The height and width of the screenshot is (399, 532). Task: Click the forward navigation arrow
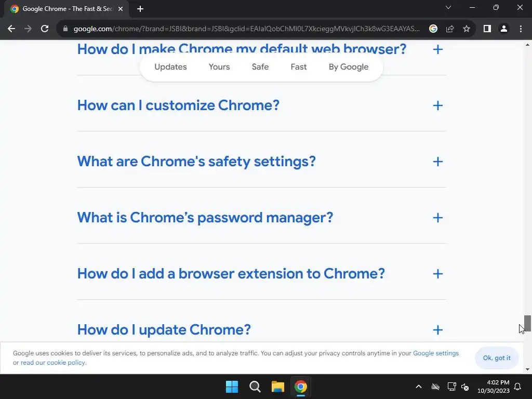pyautogui.click(x=28, y=29)
